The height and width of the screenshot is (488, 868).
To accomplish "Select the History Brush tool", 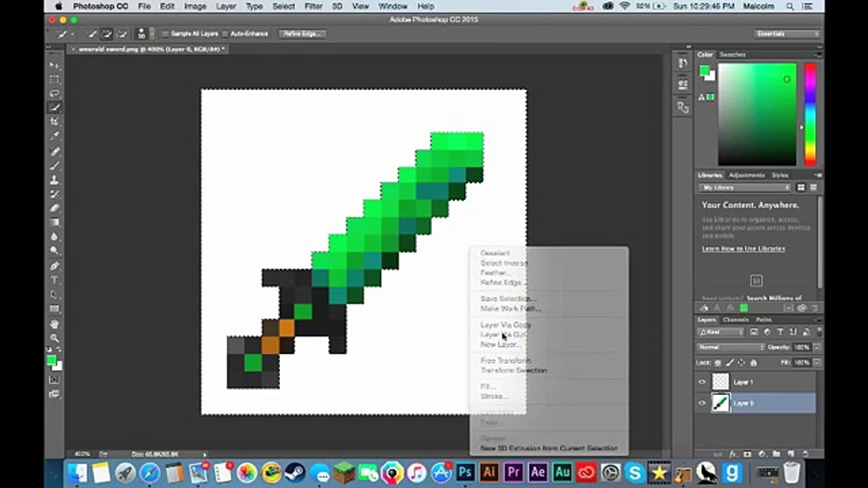I will point(55,195).
